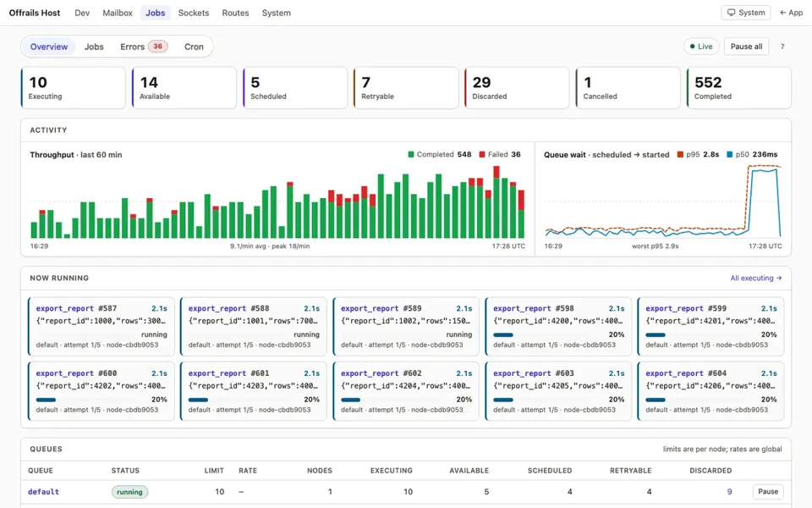Open the 29 Discarded stat card
This screenshot has height=508, width=812.
(x=517, y=88)
